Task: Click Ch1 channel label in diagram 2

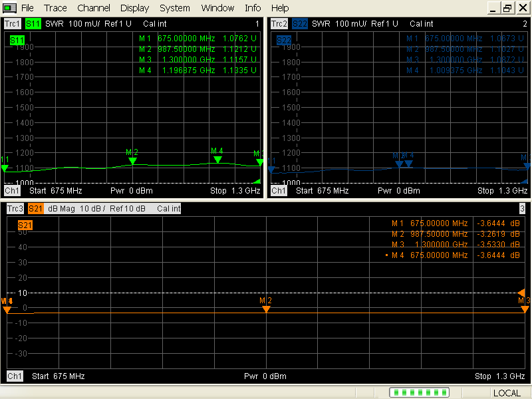Action: [279, 191]
